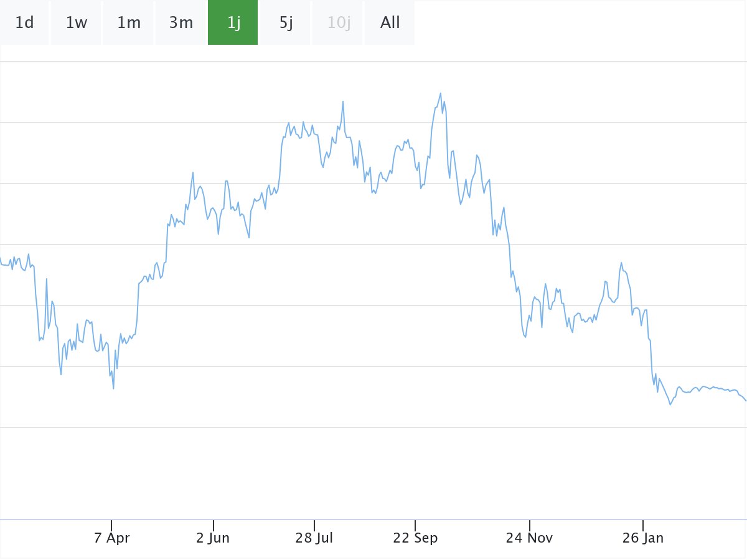Screen dimensions: 747x560
Task: Click the active green 1j button
Action: pos(233,23)
